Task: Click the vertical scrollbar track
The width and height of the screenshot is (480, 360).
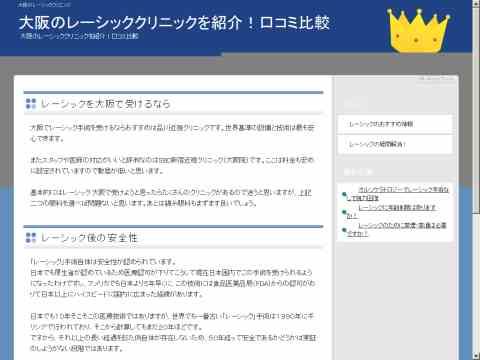Action: [x=476, y=283]
